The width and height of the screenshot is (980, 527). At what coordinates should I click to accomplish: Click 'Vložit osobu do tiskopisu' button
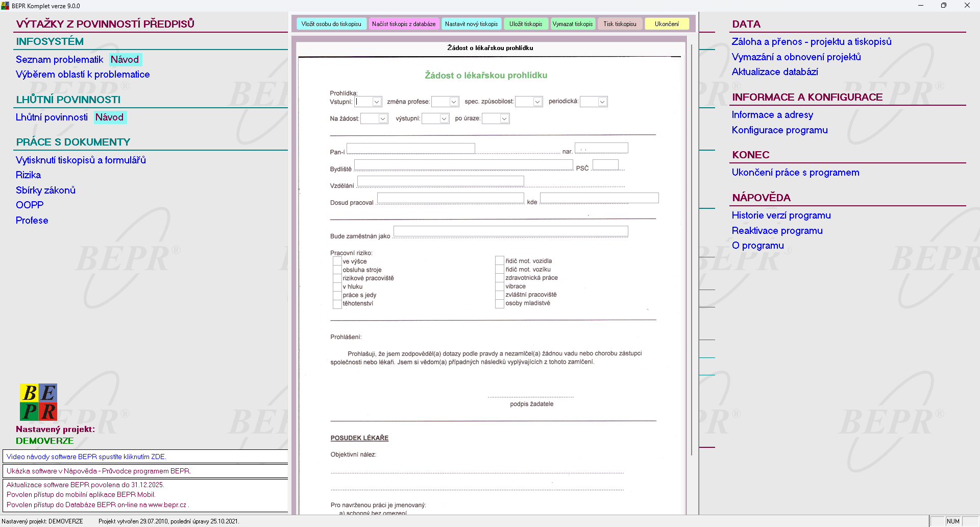point(331,24)
